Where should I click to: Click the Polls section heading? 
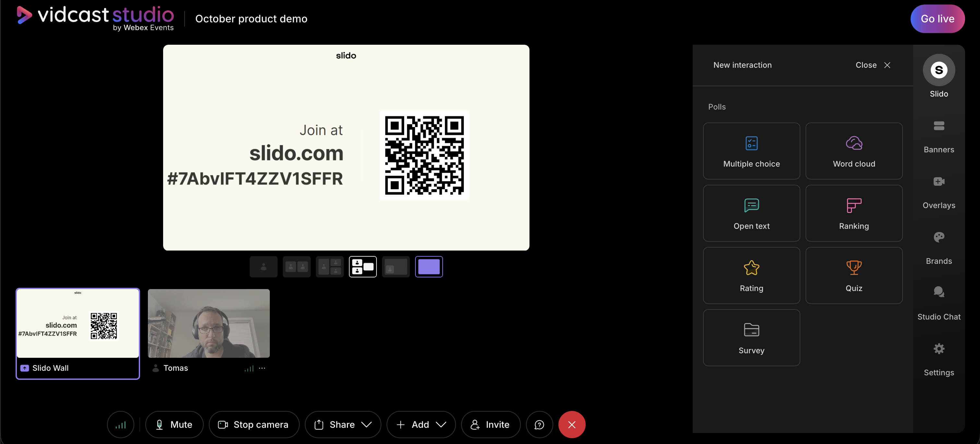point(717,107)
